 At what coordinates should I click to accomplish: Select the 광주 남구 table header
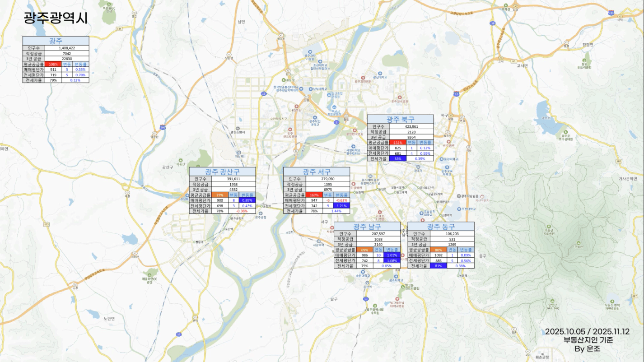(367, 227)
